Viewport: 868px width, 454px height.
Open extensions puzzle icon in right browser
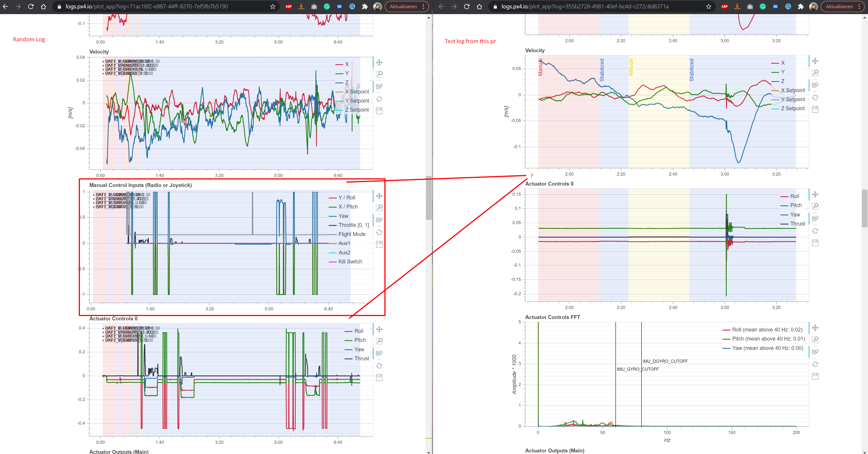tap(801, 6)
